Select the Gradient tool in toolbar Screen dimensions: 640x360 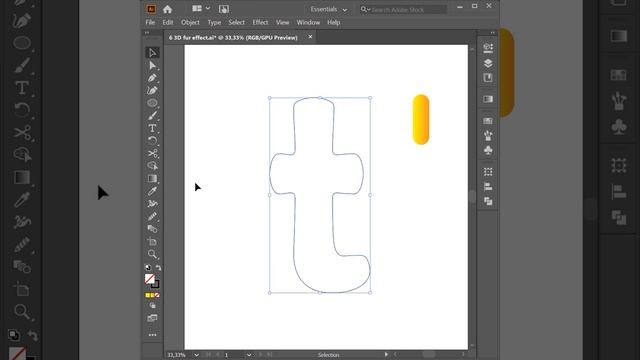[152, 178]
